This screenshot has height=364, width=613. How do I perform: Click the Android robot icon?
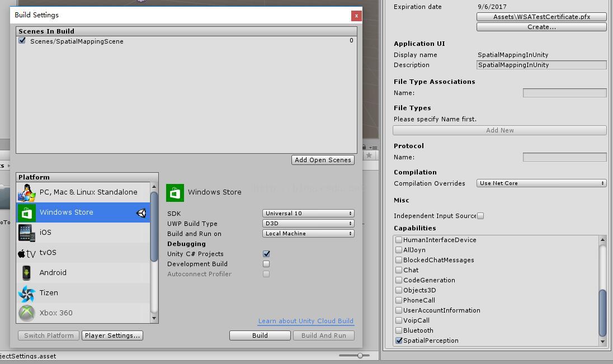pos(27,273)
